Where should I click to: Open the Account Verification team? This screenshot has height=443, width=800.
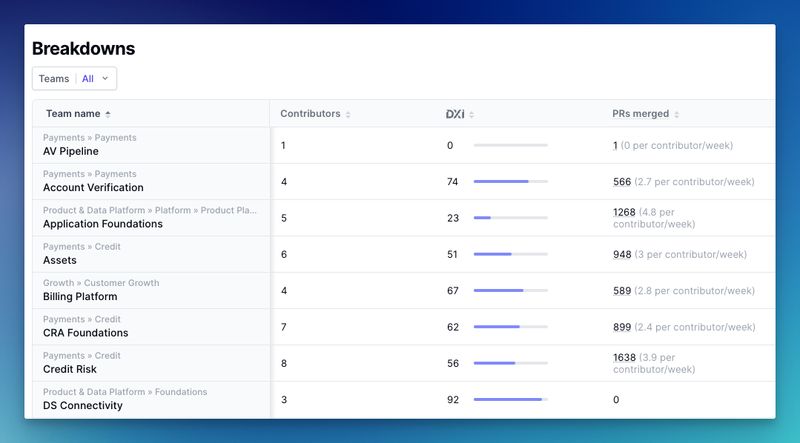(93, 187)
